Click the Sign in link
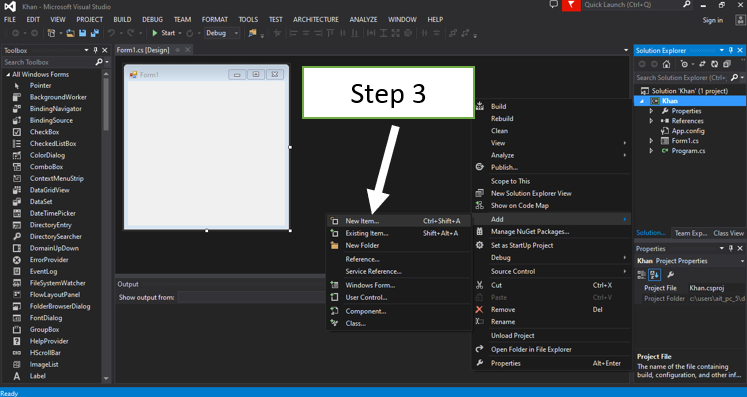Screen dimensions: 747x397 [x=712, y=20]
